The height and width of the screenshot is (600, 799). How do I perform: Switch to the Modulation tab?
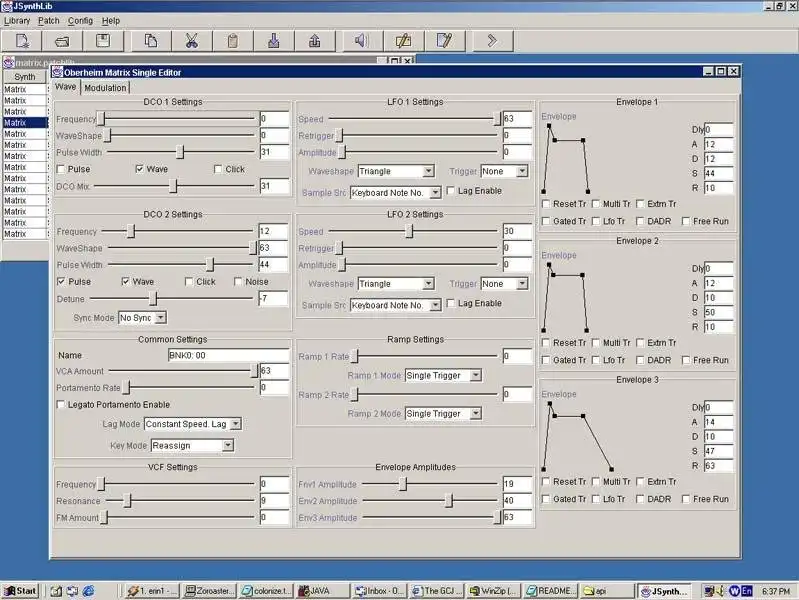(x=105, y=88)
